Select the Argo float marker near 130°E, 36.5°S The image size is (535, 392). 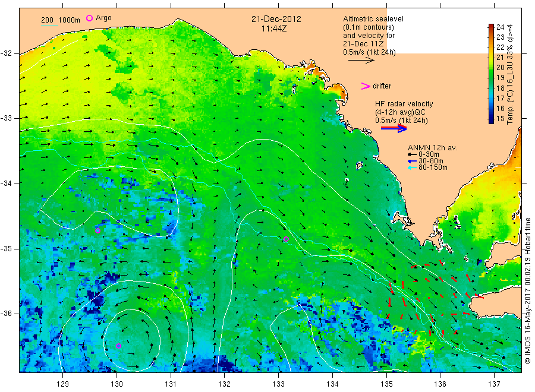(x=118, y=346)
